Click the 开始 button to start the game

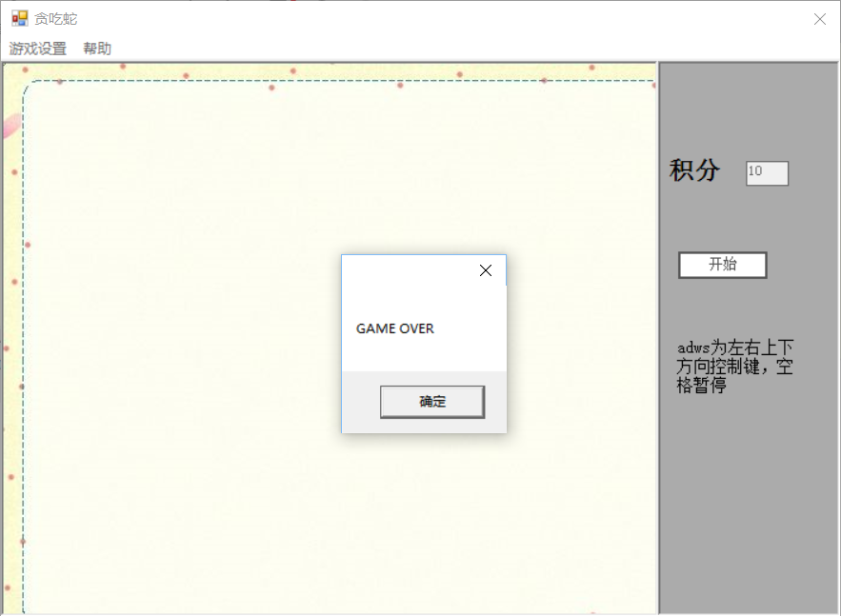coord(723,265)
